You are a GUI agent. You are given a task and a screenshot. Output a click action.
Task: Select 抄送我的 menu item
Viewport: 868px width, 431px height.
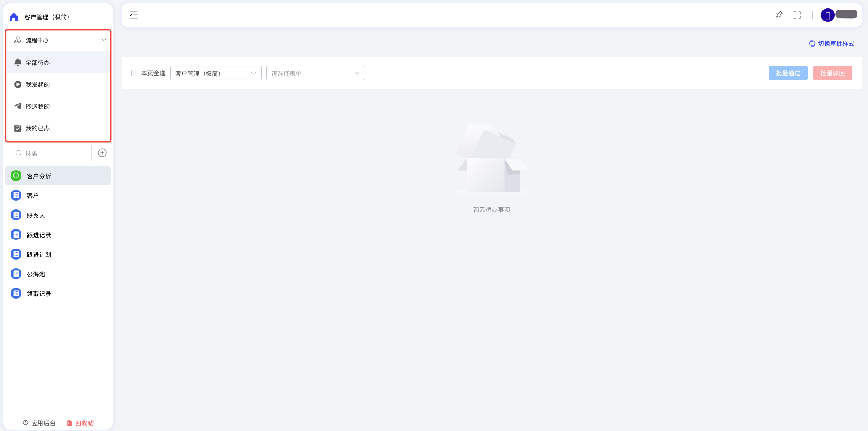tap(37, 106)
